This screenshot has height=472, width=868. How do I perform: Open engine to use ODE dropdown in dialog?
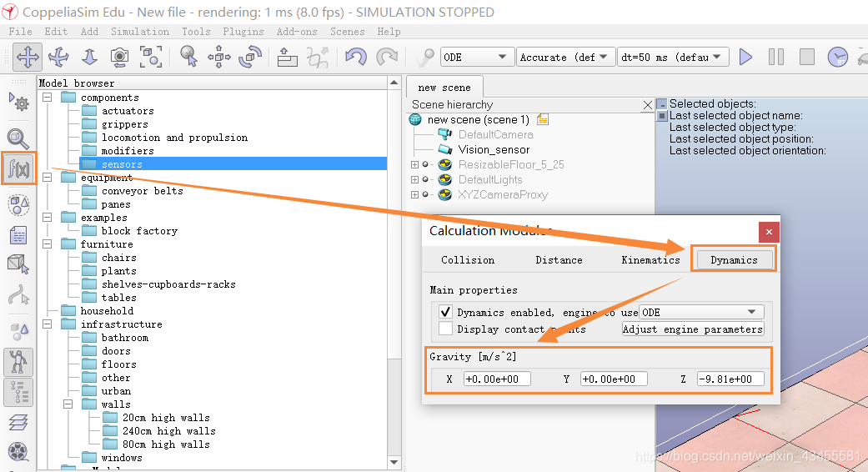(701, 312)
